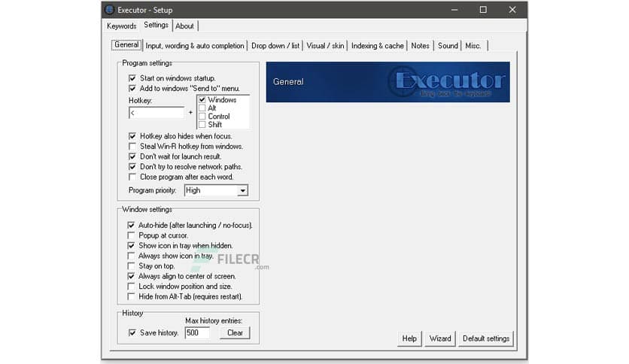Click the Executor General banner image
The image size is (629, 364).
tap(388, 82)
